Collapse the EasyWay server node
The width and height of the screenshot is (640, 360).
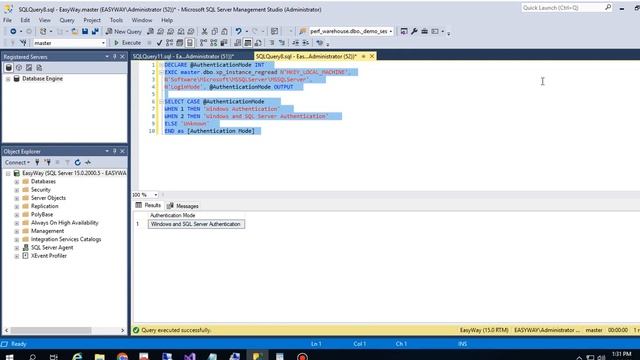pos(8,173)
